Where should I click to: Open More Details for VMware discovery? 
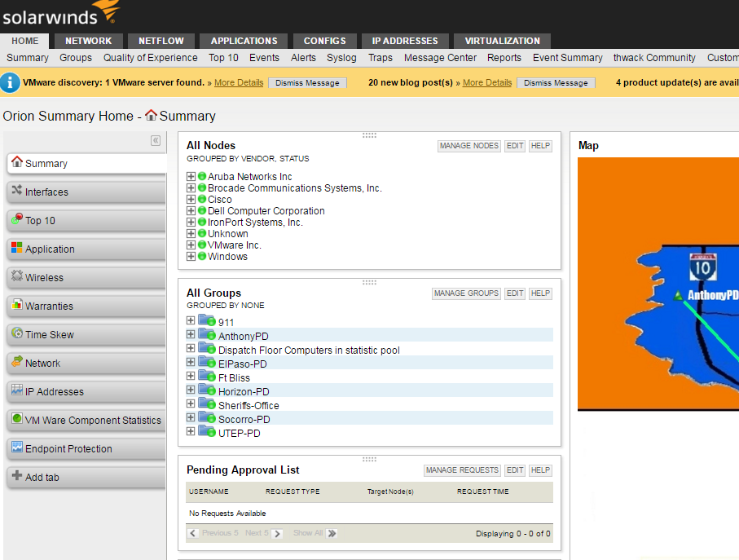click(x=239, y=82)
